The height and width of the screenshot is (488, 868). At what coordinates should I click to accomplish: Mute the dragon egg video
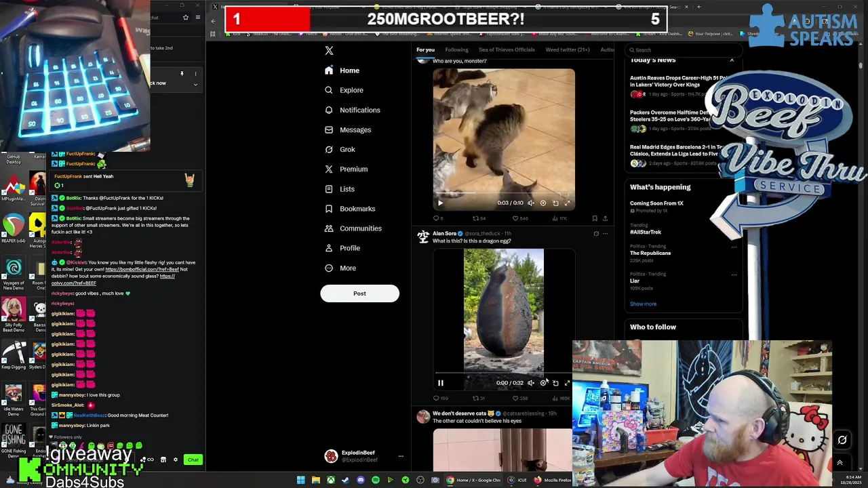point(531,383)
